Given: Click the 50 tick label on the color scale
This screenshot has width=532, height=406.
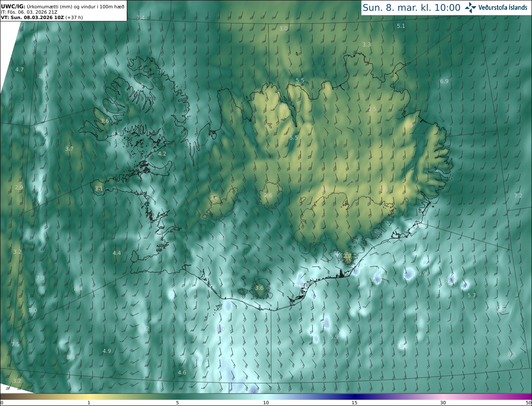Looking at the screenshot, I should 528,403.
